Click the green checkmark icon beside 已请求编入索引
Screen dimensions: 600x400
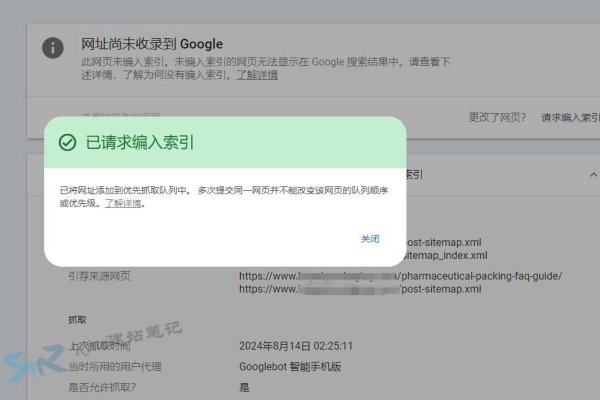coord(67,142)
